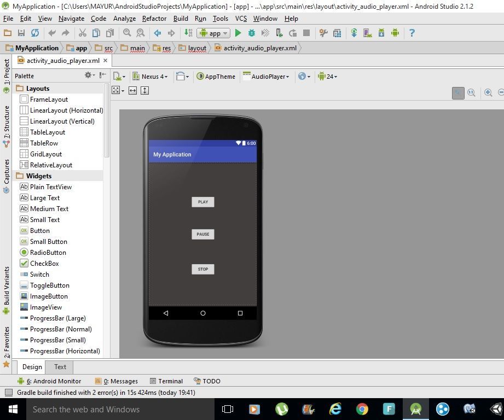Open the Palette settings gear dropdown

(x=90, y=75)
